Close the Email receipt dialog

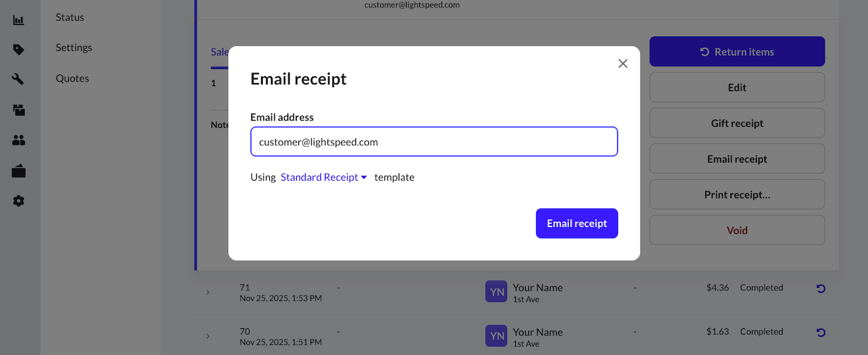[623, 63]
